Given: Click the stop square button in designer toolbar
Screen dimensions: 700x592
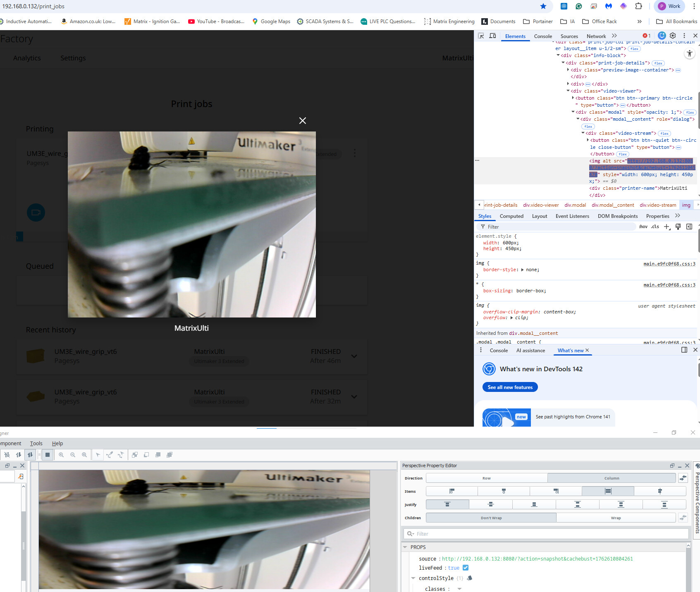Looking at the screenshot, I should 48,455.
